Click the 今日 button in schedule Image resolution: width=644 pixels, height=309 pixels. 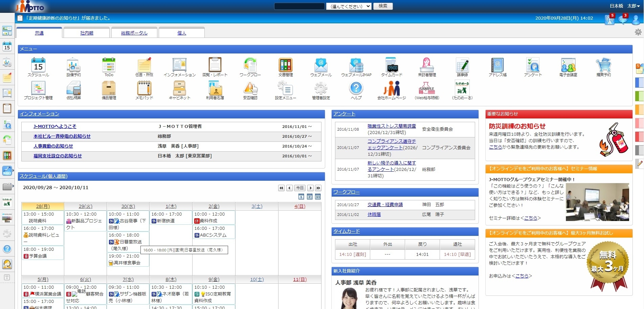tap(300, 188)
